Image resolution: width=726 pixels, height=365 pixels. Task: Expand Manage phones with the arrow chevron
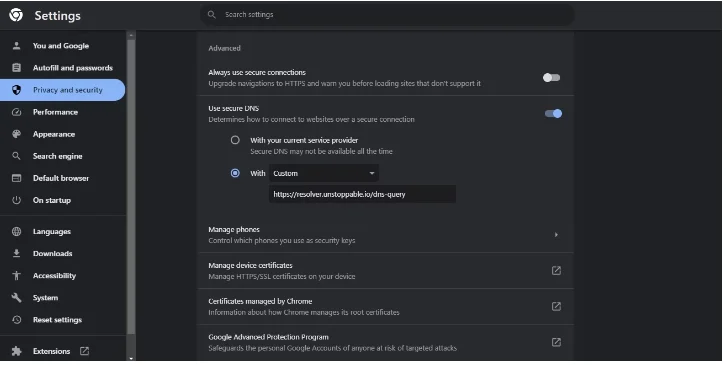click(556, 235)
